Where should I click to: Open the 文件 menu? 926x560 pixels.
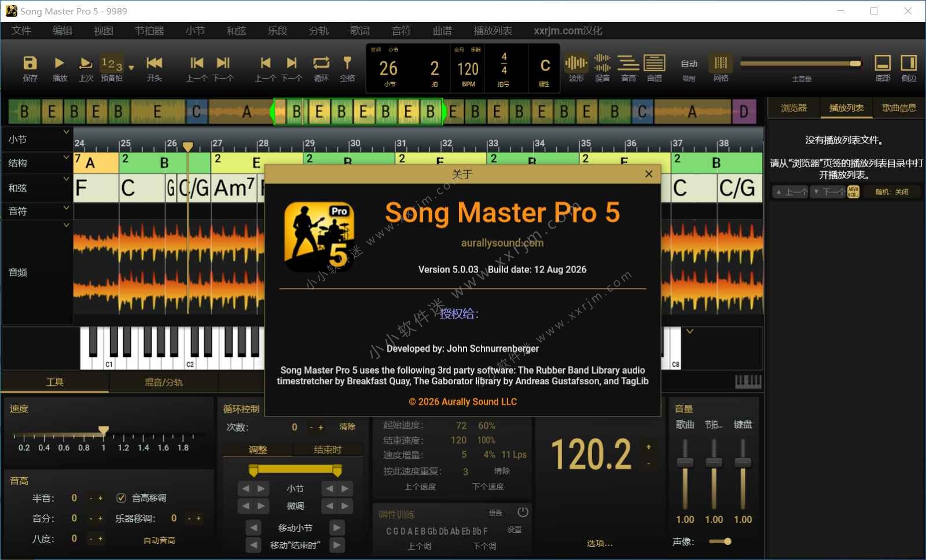coord(21,31)
